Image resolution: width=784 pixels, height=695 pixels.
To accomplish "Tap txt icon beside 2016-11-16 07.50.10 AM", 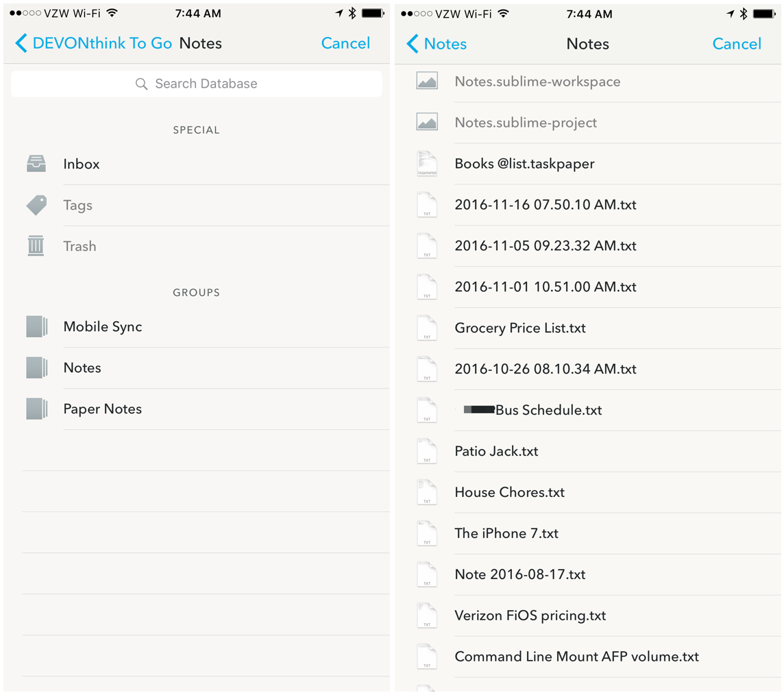I will click(x=427, y=204).
